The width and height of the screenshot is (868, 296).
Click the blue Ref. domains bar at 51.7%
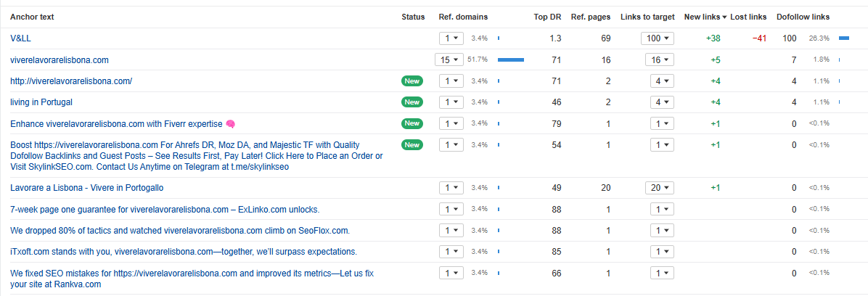click(511, 60)
